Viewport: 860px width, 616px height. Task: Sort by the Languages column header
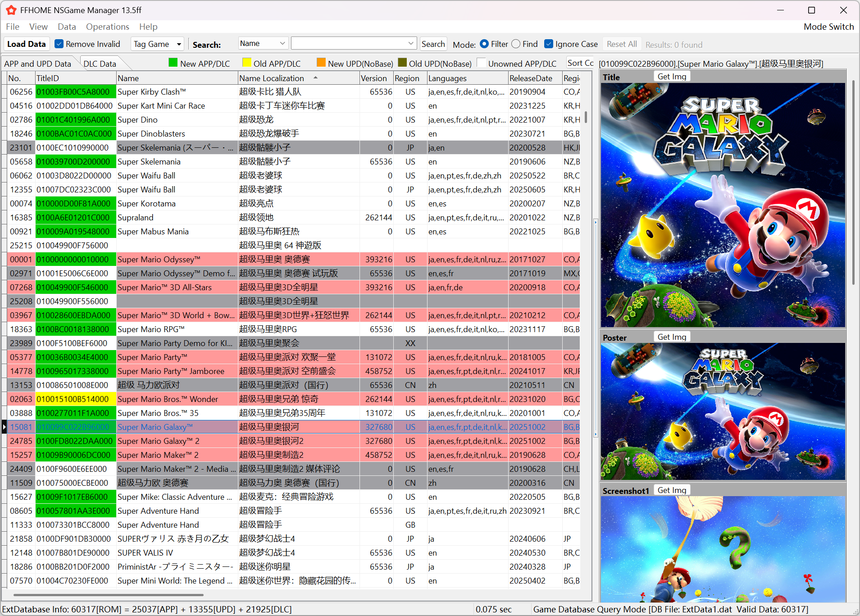coord(468,78)
